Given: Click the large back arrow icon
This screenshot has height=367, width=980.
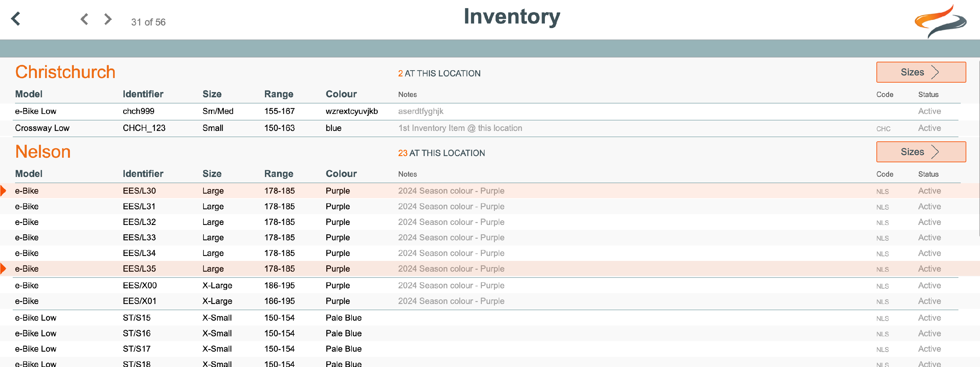Looking at the screenshot, I should point(16,19).
